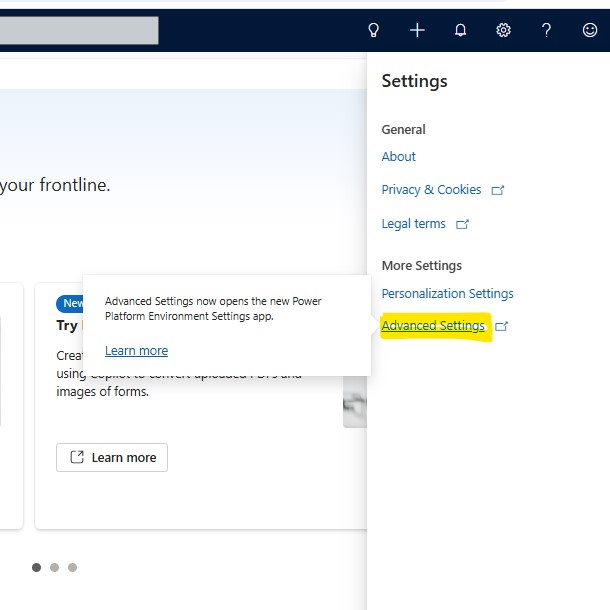The image size is (610, 610).
Task: Open Privacy & Cookies link
Action: (x=431, y=190)
